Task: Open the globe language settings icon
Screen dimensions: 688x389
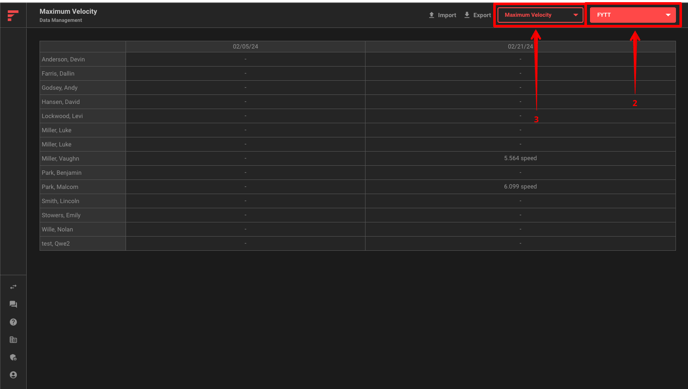Action: [13, 357]
